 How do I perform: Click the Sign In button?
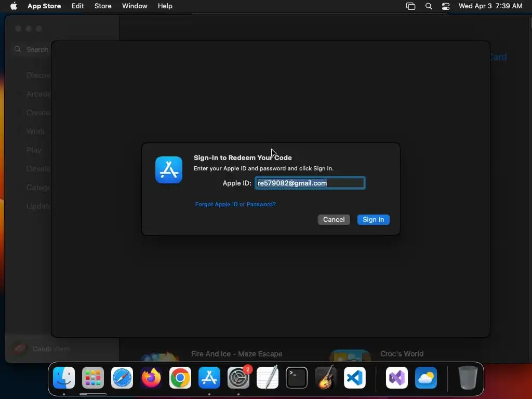click(x=373, y=220)
